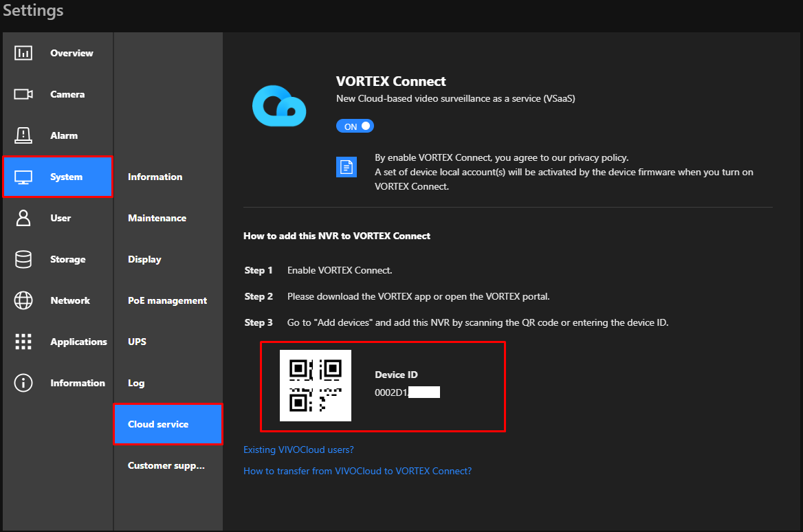Open the Overview section icon
Image resolution: width=803 pixels, height=532 pixels.
click(23, 53)
